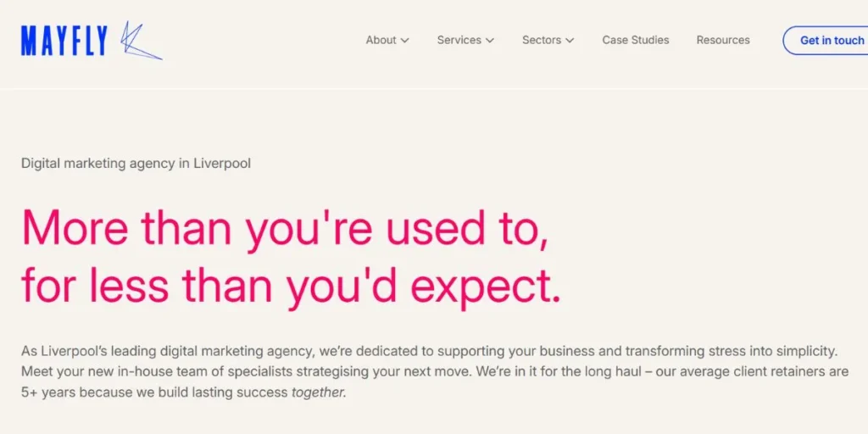Expand the chevron beside Services
This screenshot has width=868, height=434.
pyautogui.click(x=490, y=40)
